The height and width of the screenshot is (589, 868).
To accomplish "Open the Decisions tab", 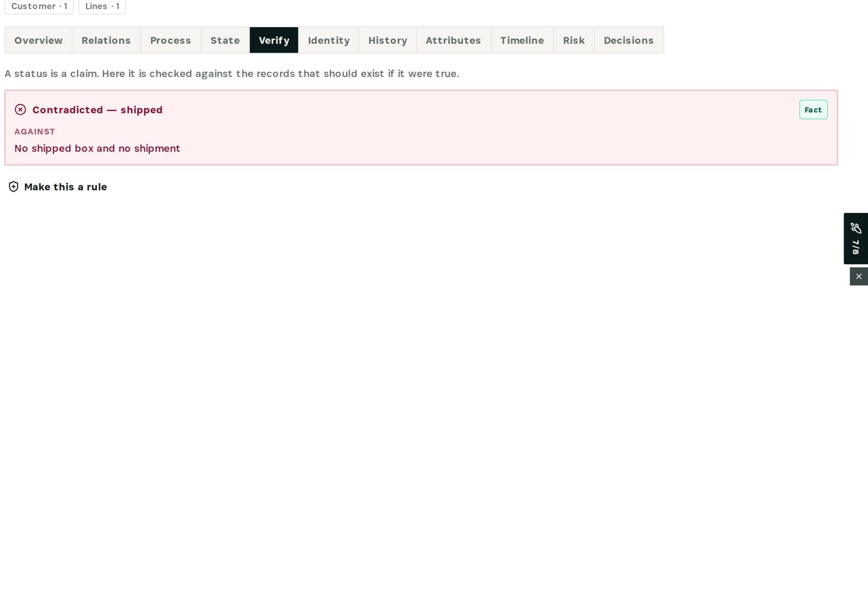I will pos(629,40).
